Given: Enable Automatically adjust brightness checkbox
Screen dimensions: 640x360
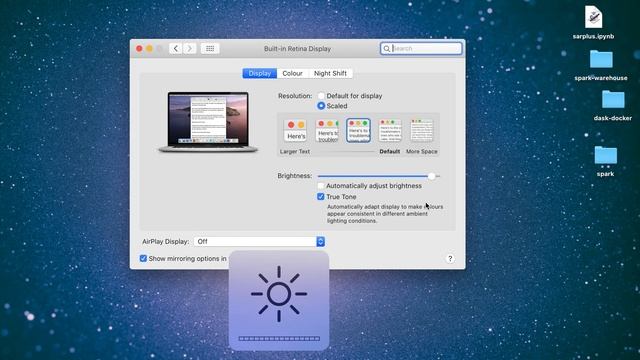Looking at the screenshot, I should click(x=321, y=186).
